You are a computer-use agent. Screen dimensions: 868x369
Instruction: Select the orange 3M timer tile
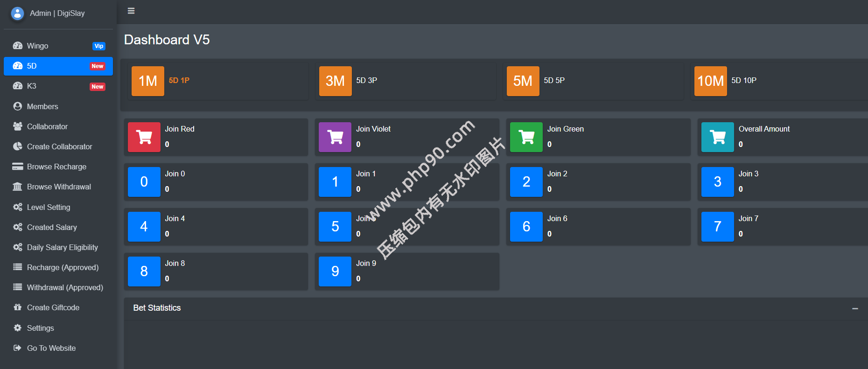(335, 81)
